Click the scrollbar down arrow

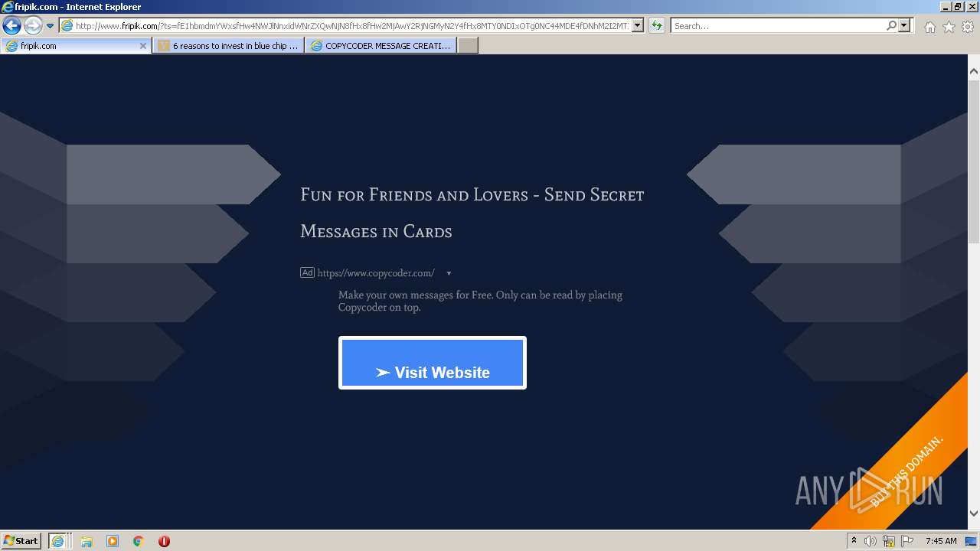974,514
